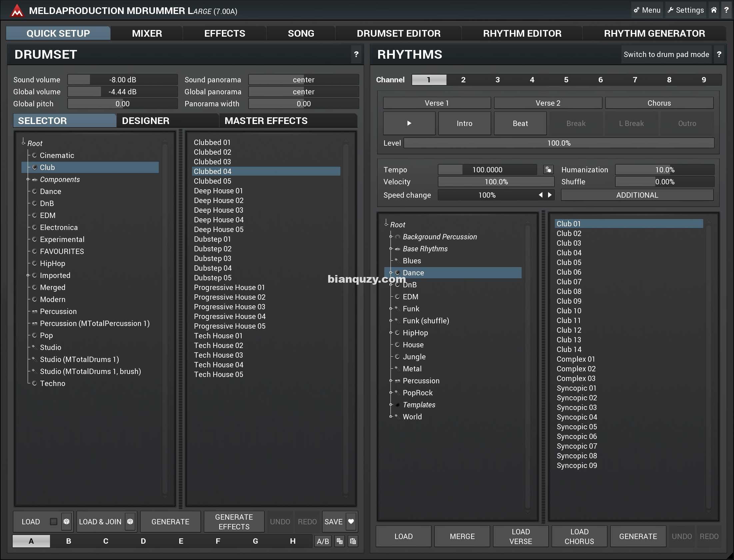Open the Settings button in title bar

(x=686, y=10)
